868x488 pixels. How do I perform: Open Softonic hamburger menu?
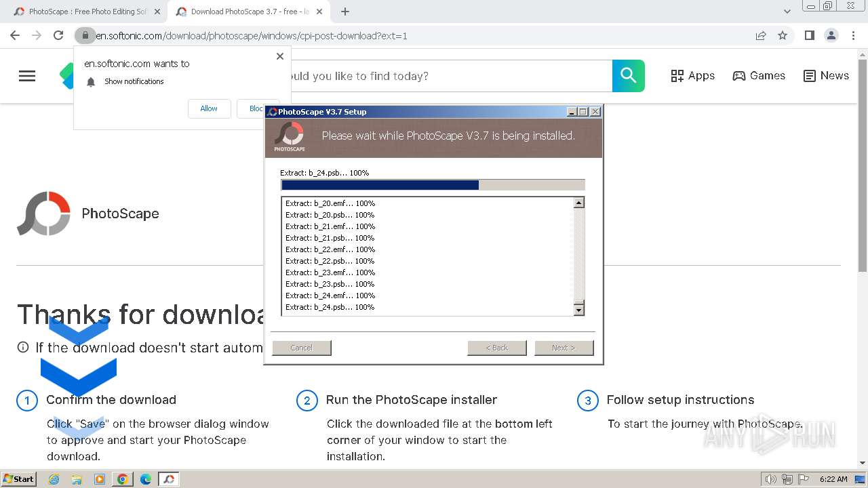[x=27, y=76]
